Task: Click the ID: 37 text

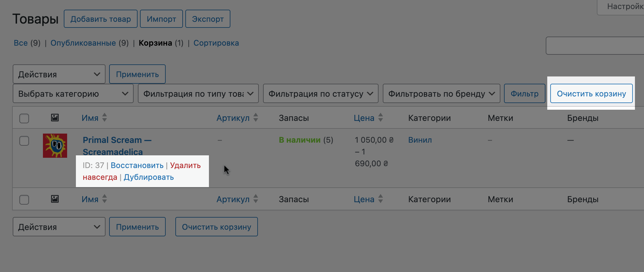Action: coord(93,165)
